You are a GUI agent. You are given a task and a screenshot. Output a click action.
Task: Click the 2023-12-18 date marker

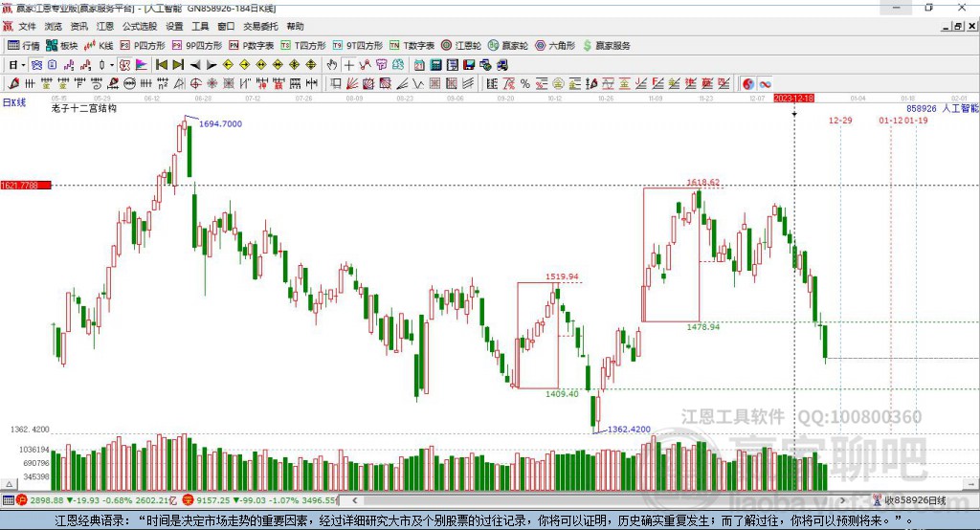coord(793,99)
